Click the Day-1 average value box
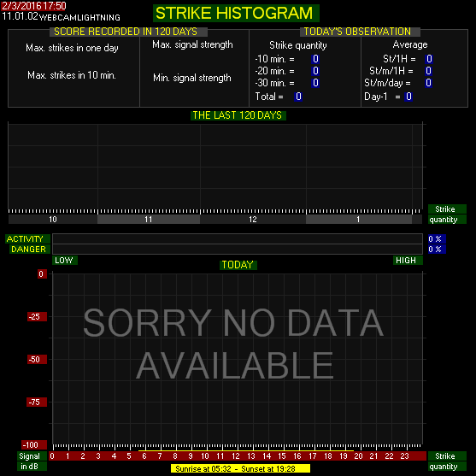The width and height of the screenshot is (476, 476). tap(408, 97)
